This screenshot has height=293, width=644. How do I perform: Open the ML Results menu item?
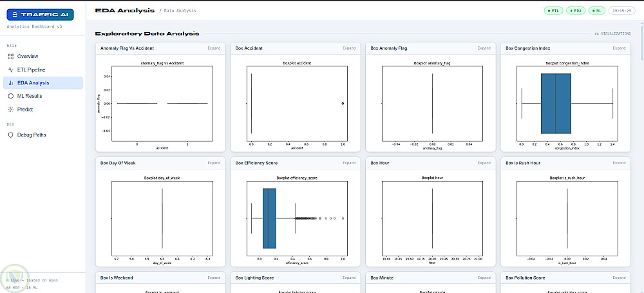(43, 96)
